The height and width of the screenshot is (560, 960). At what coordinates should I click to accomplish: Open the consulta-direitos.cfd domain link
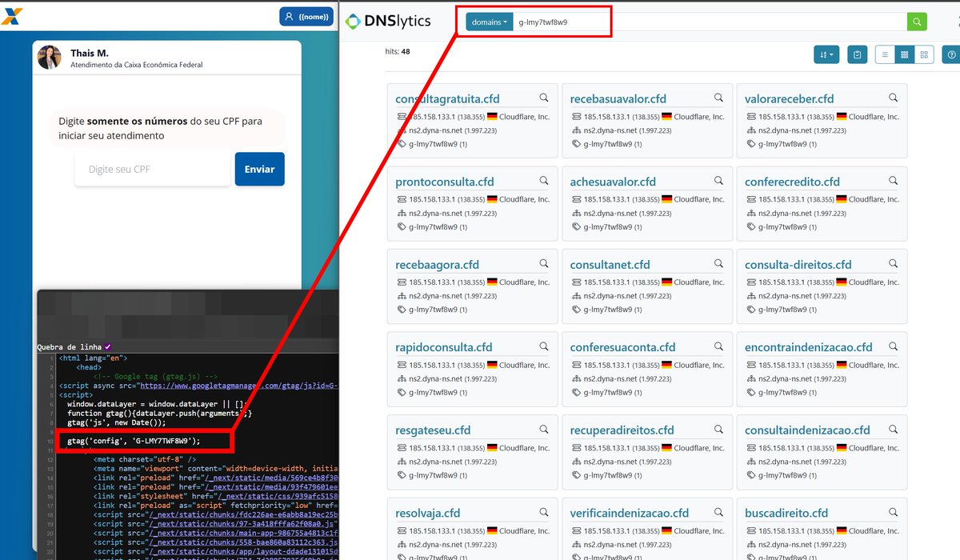(x=798, y=265)
